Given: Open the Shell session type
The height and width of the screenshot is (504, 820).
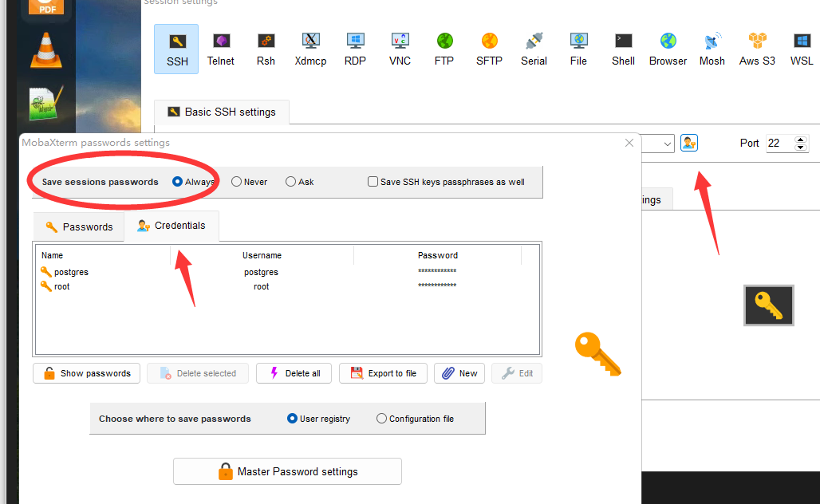Looking at the screenshot, I should click(623, 49).
